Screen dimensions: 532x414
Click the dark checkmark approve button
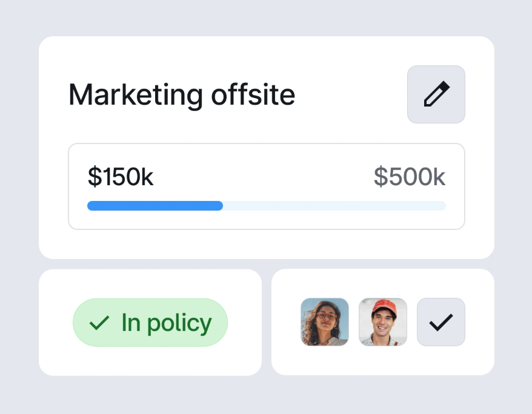[x=441, y=322]
